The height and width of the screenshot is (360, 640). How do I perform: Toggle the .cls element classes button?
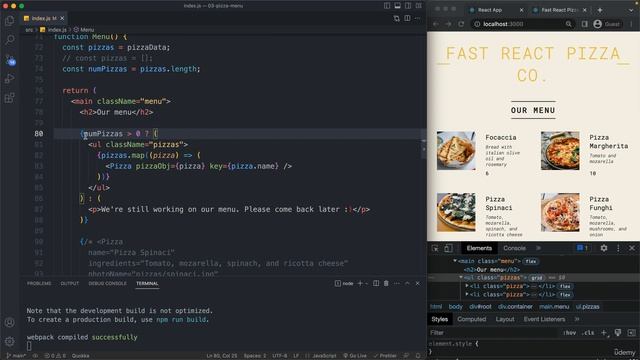(588, 333)
